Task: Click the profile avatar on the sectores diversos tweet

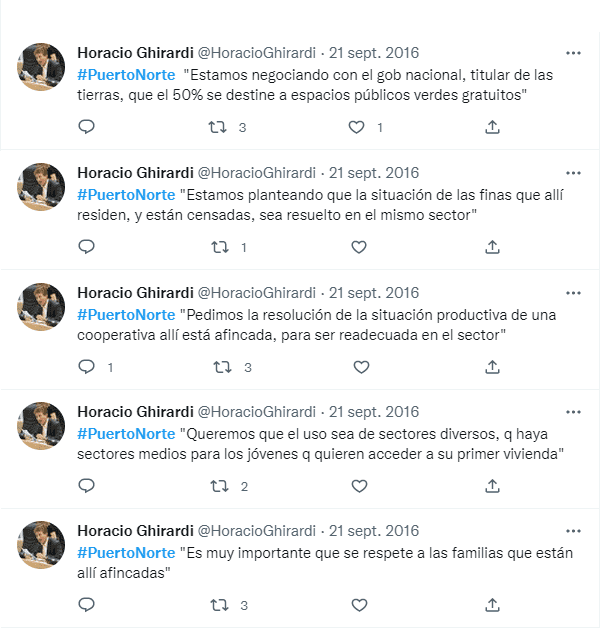Action: coord(42,426)
